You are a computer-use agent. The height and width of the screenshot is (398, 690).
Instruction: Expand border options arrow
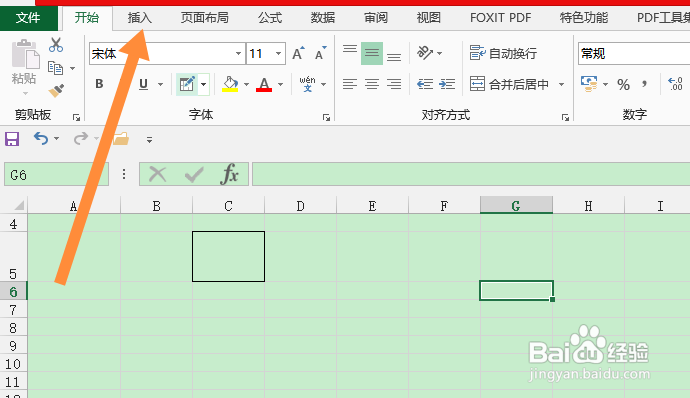point(203,84)
